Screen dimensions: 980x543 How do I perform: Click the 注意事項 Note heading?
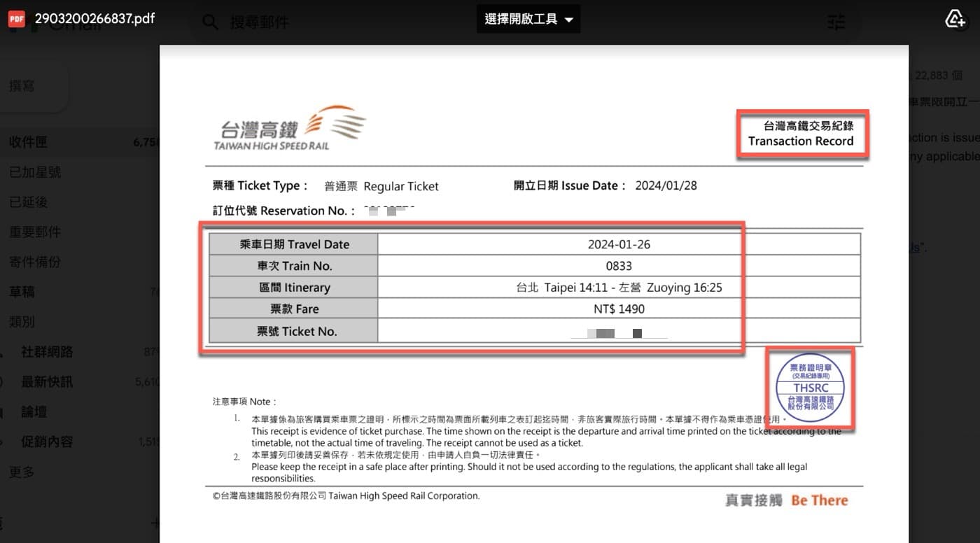(x=244, y=402)
